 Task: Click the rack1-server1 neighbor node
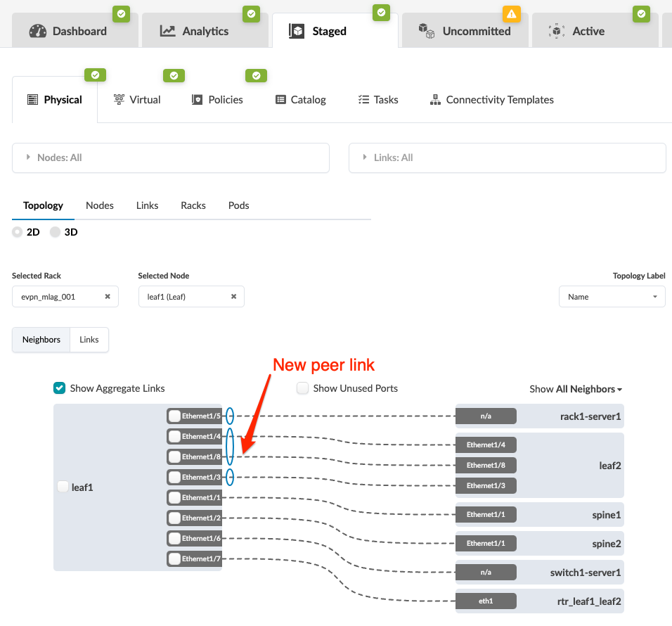(540, 416)
